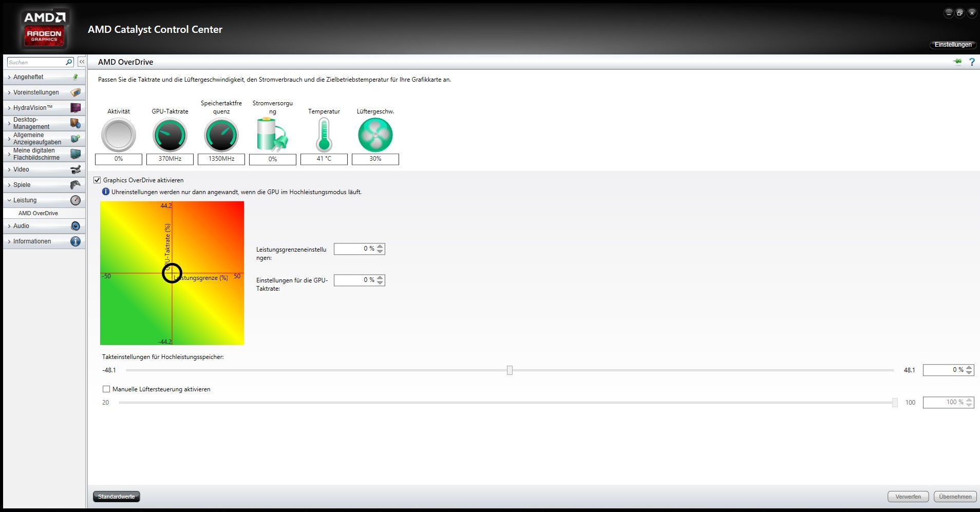Expand Meine digitalen Flachbildschirme section
This screenshot has height=512, width=980.
[x=9, y=154]
